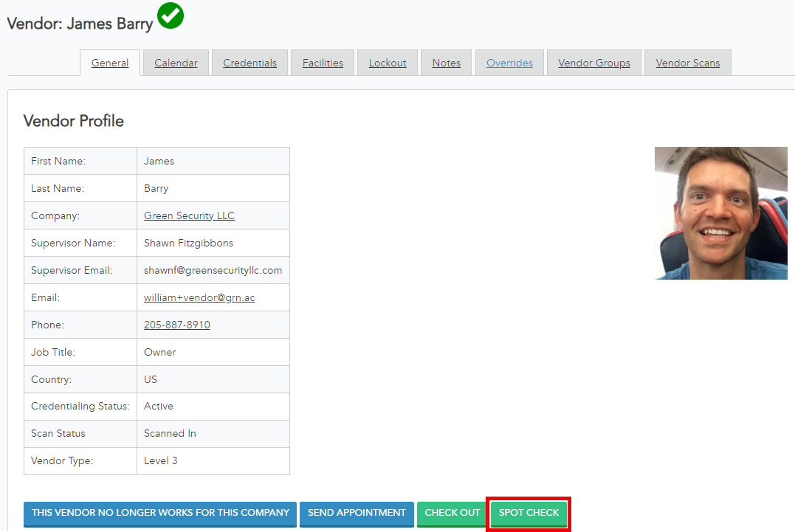795x532 pixels.
Task: Call the phone number 205-887-8910
Action: coord(176,325)
